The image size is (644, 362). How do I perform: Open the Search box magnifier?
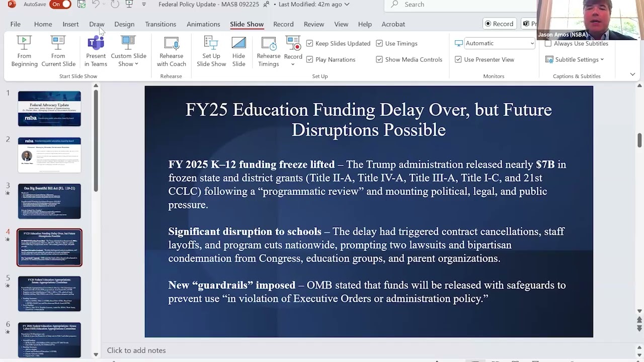pos(395,5)
